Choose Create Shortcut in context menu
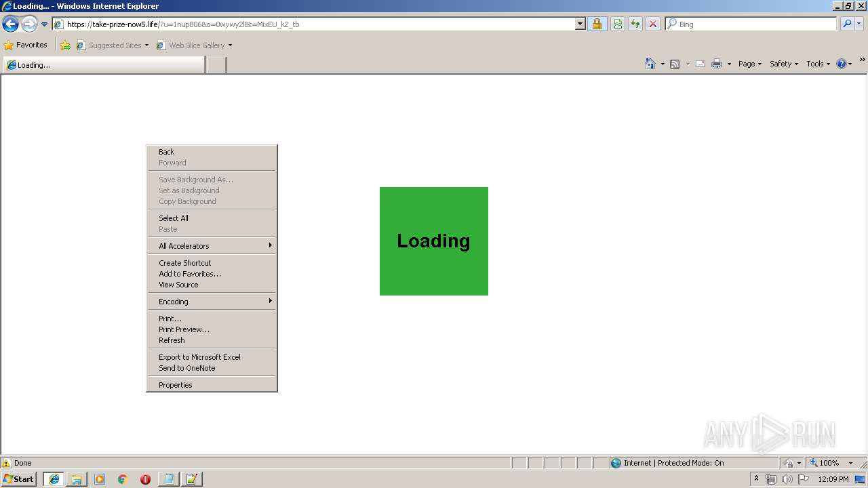This screenshot has height=488, width=868. (212, 263)
